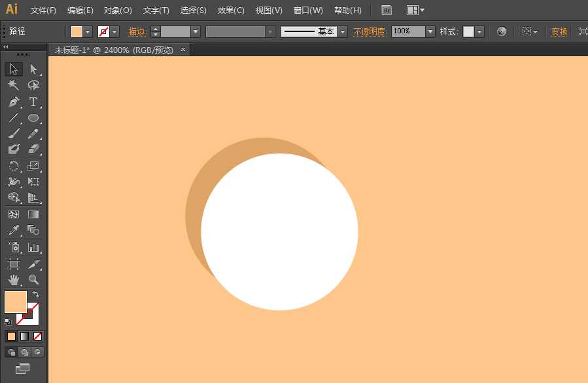This screenshot has height=383, width=588.
Task: Select the Direct Selection tool (white arrow)
Action: [33, 69]
